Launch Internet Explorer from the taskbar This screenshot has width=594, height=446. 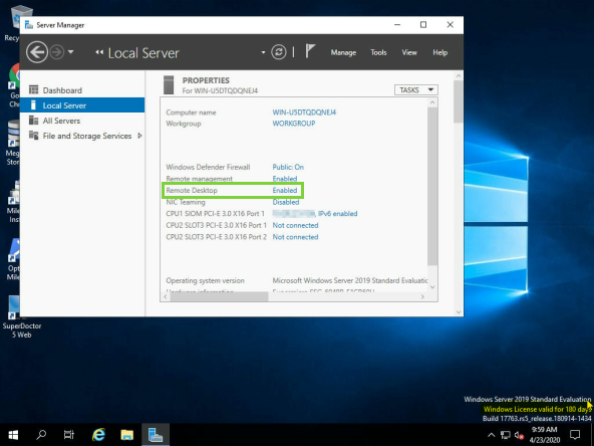pos(98,435)
